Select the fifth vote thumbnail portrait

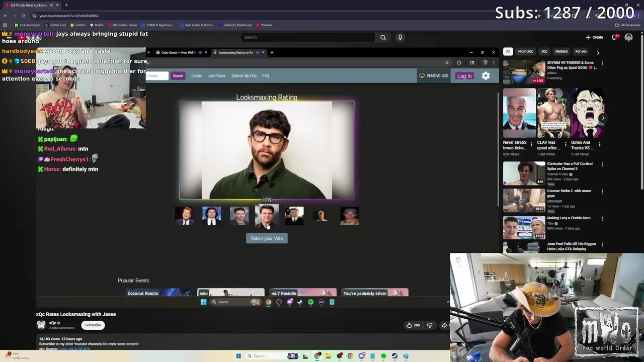[x=294, y=216]
